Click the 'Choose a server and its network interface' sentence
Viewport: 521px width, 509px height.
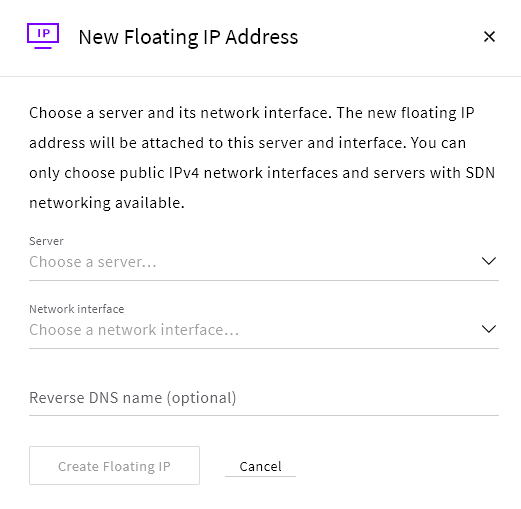[180, 113]
